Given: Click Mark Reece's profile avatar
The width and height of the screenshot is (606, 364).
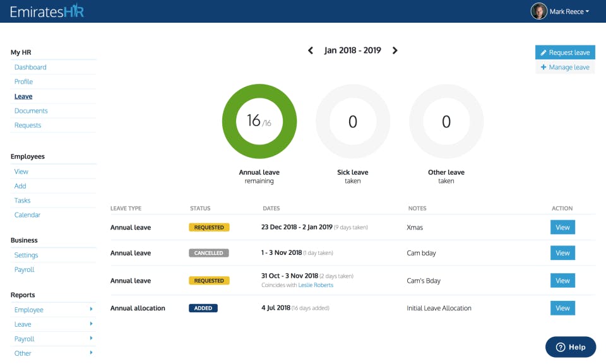Looking at the screenshot, I should (540, 11).
